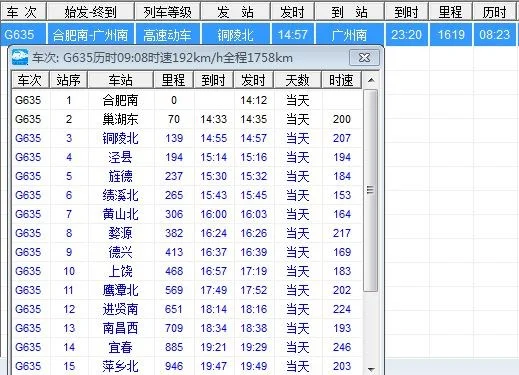Viewport: 519px width, 375px height.
Task: Select station row 旌德
Action: (187, 176)
